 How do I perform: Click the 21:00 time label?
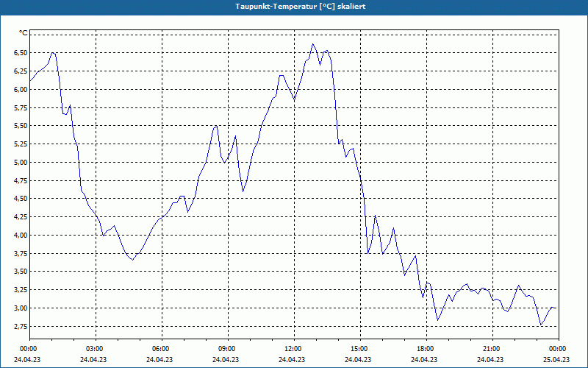(x=492, y=349)
